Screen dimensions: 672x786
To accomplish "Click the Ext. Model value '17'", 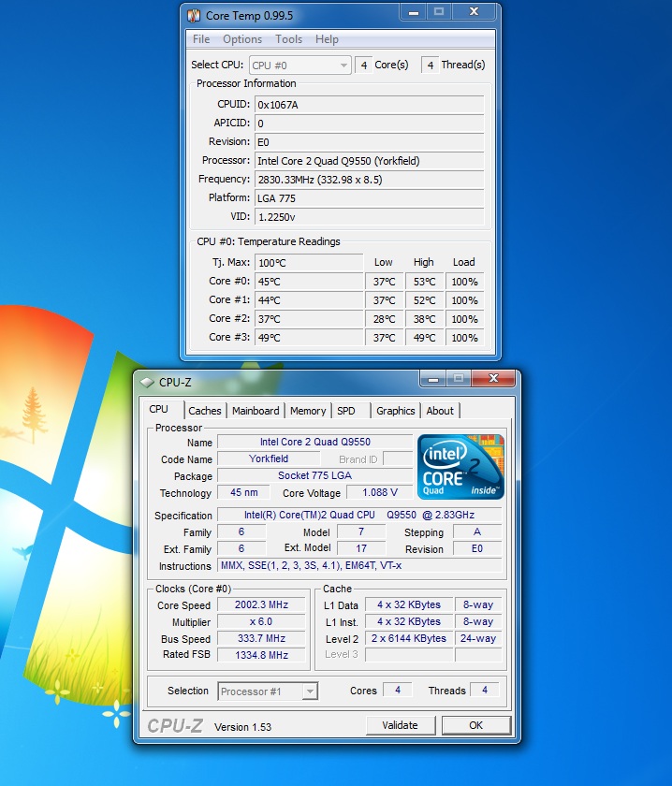I will click(x=361, y=548).
